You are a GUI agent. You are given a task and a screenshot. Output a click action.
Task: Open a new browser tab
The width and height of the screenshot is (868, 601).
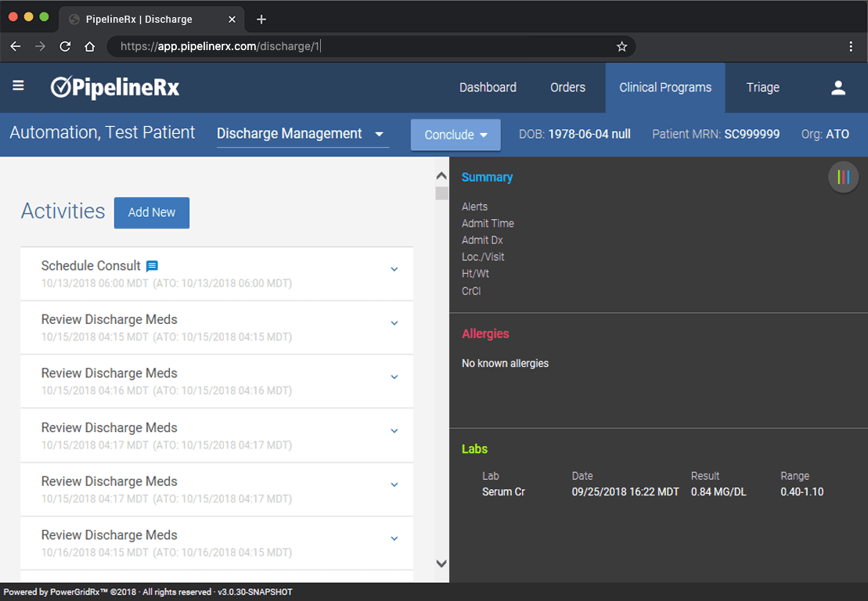click(261, 20)
